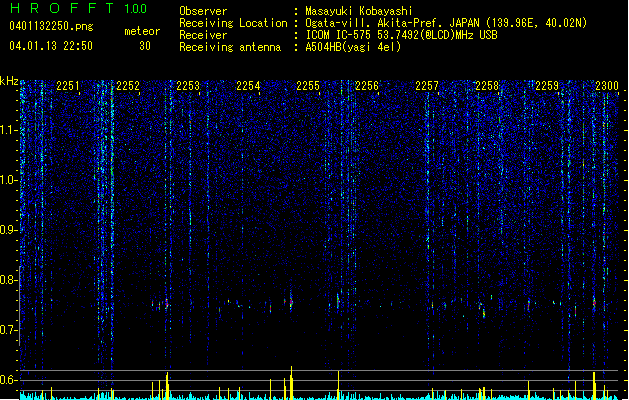This screenshot has height=400, width=629.
Task: Click the 2253 time marker
Action: (x=188, y=86)
